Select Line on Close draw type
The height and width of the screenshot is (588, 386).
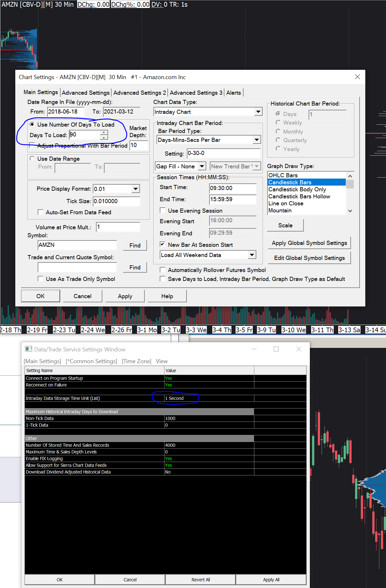click(x=307, y=203)
